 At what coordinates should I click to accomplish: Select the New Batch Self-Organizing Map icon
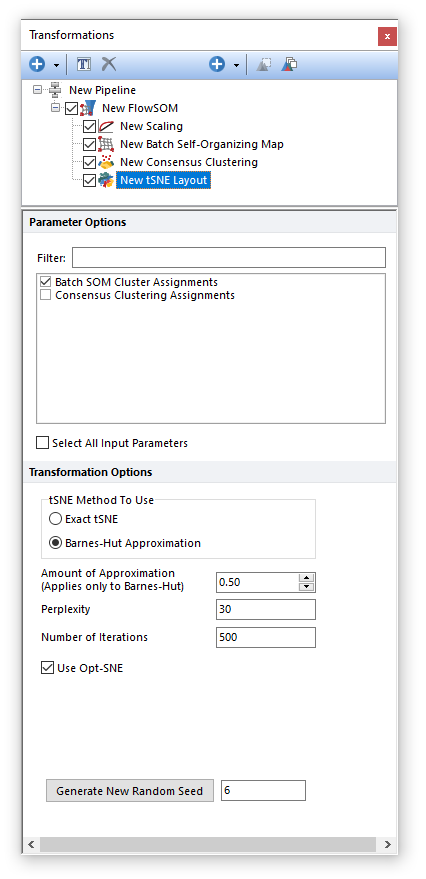pos(106,144)
